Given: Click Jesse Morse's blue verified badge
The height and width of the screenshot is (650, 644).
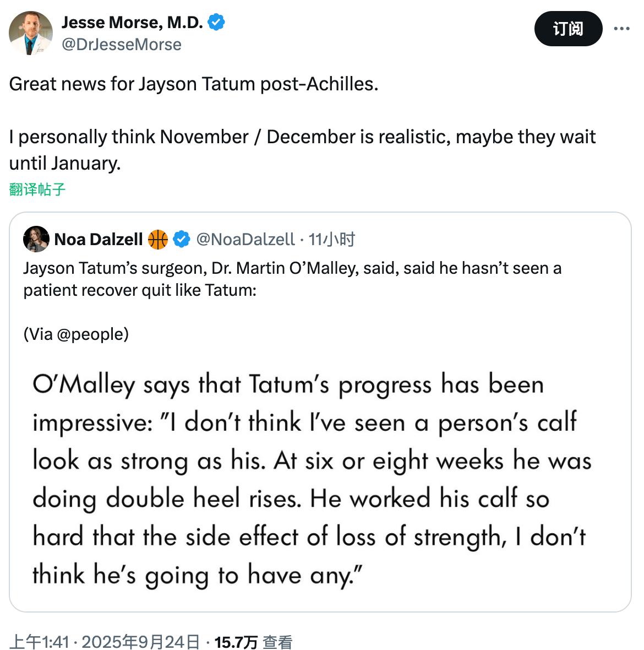Looking at the screenshot, I should 216,22.
